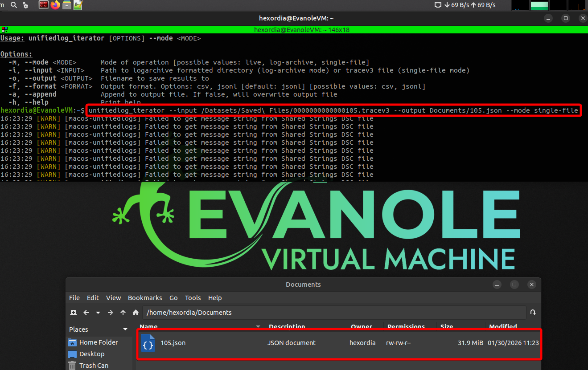Go up to the parent folder
This screenshot has height=370, width=588.
123,313
